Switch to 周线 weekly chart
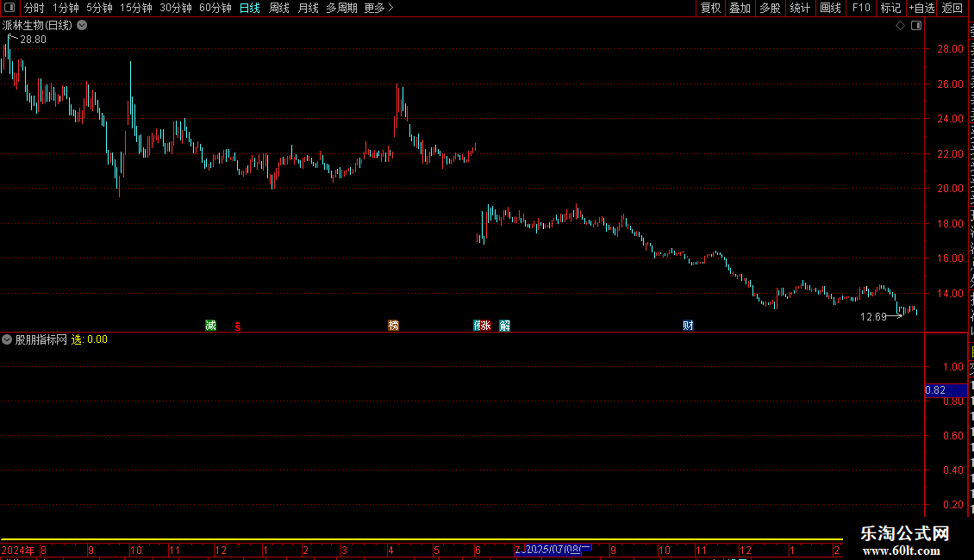This screenshot has height=560, width=974. coord(279,8)
